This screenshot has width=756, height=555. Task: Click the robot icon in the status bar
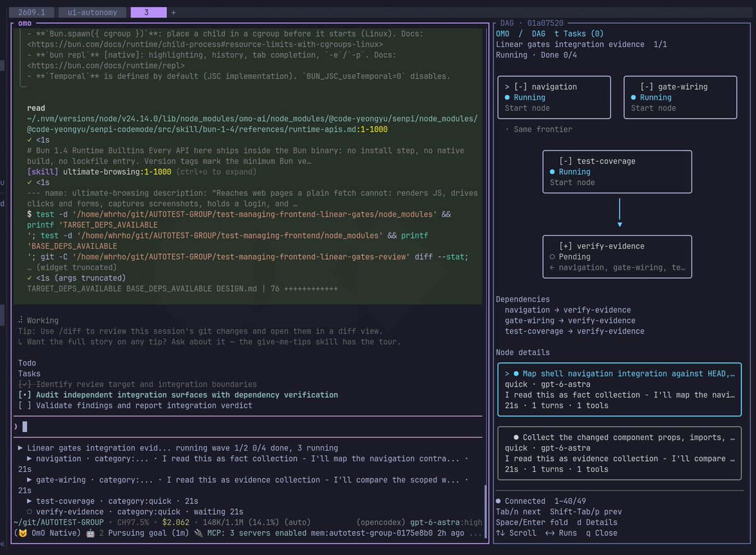pos(90,533)
